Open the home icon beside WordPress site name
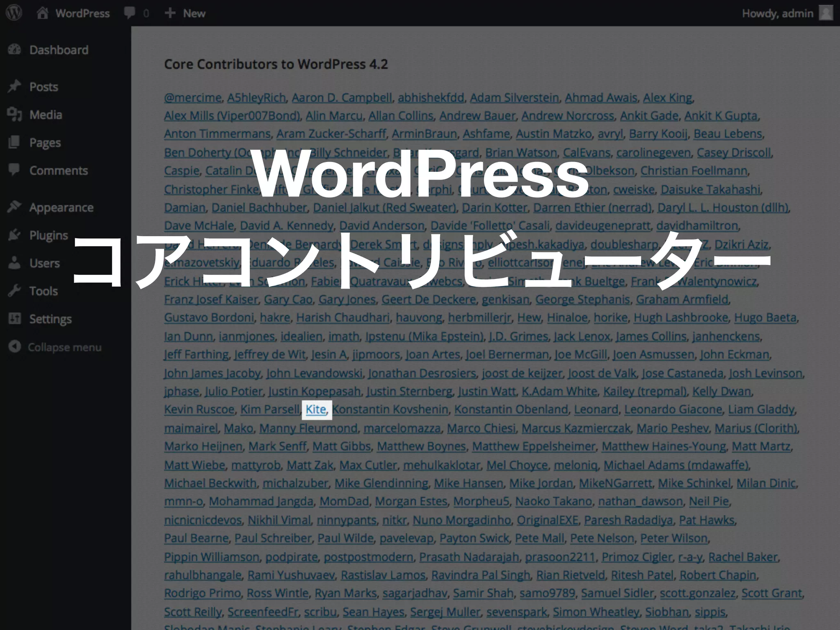Image resolution: width=840 pixels, height=630 pixels. [x=43, y=13]
